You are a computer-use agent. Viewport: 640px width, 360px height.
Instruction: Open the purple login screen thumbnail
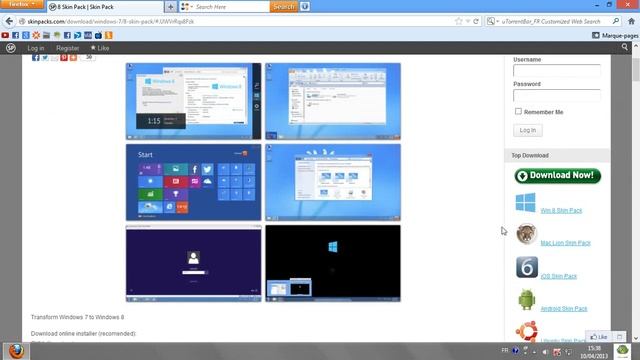193,263
